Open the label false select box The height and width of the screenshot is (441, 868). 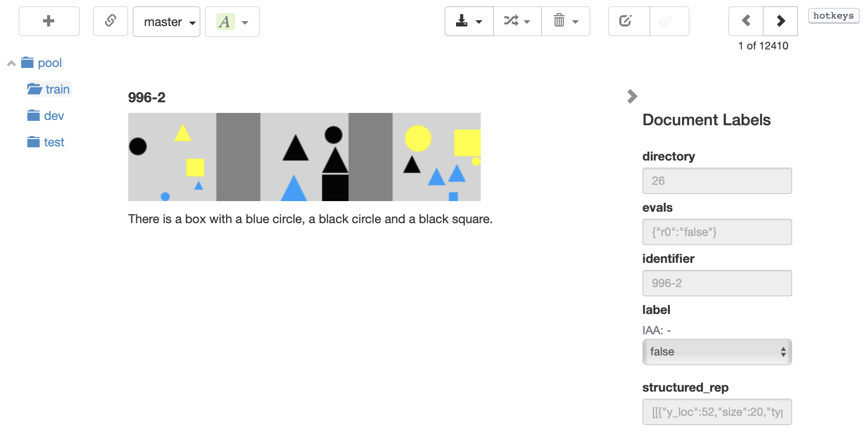[x=717, y=352]
